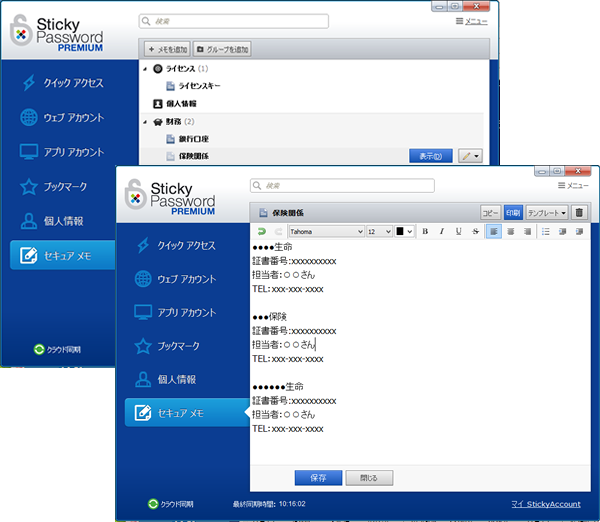This screenshot has height=522, width=600.
Task: Align memo text to the left
Action: [x=494, y=232]
